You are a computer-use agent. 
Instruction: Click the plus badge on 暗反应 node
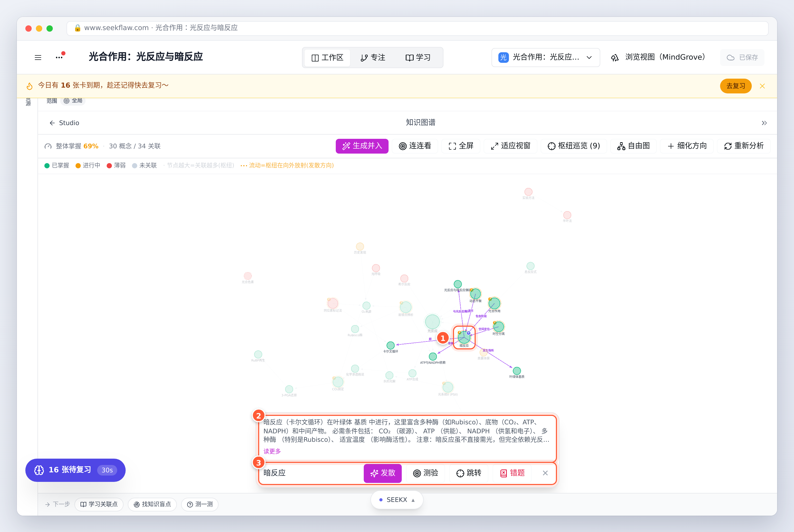click(x=469, y=333)
